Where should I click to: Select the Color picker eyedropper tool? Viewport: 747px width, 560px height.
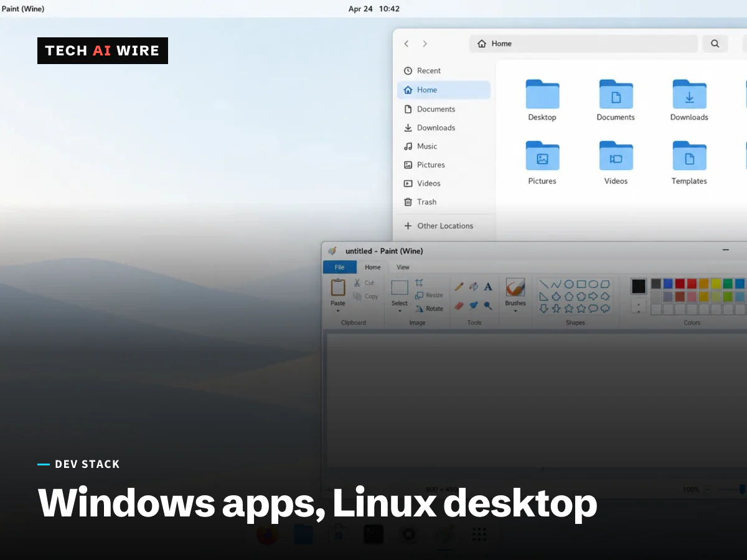(x=474, y=306)
